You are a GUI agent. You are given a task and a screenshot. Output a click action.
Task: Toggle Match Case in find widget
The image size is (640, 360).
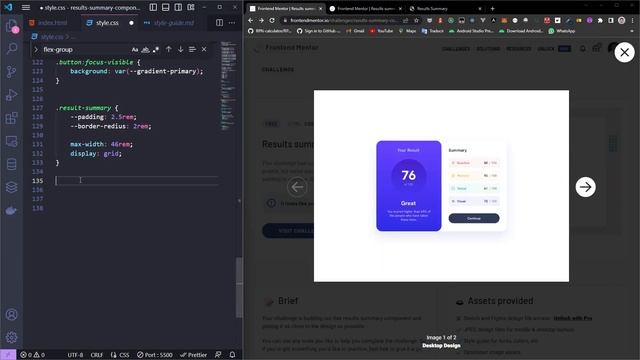[135, 50]
